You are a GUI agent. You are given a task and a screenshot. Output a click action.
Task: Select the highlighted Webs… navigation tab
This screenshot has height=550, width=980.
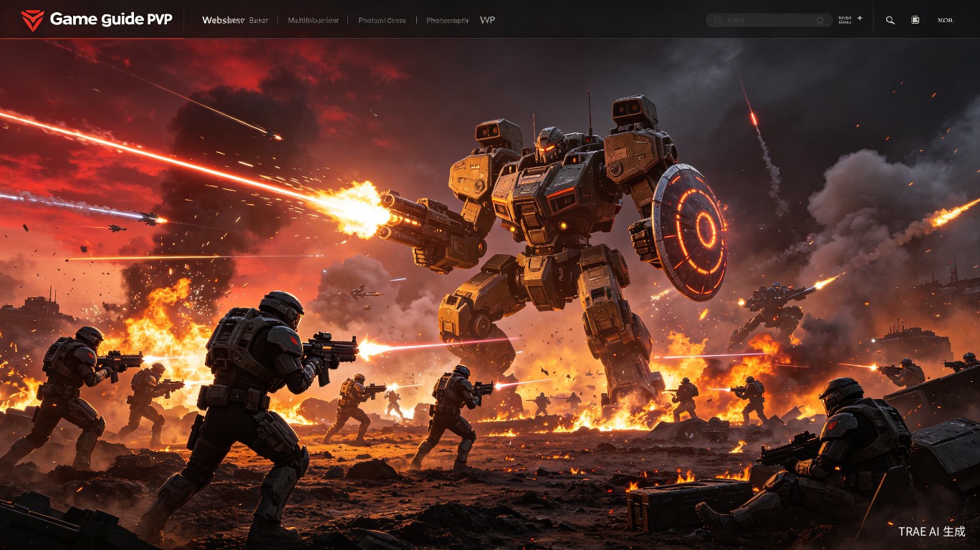click(223, 20)
